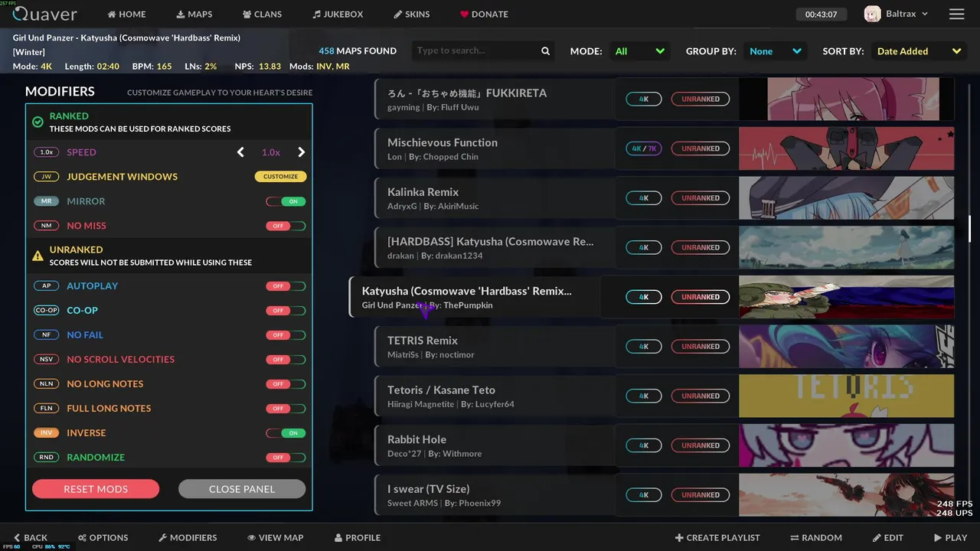Open the Sort By Date Added dropdown
This screenshot has width=980, height=551.
(919, 51)
